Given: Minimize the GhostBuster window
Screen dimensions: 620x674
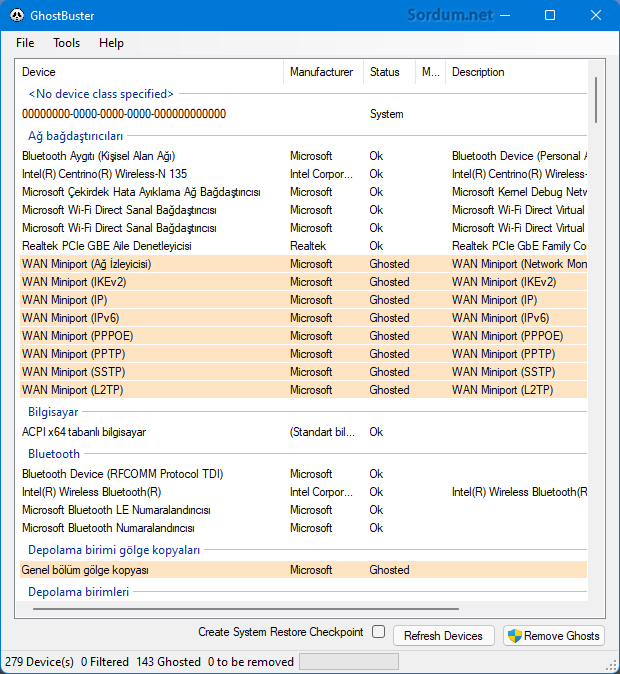Looking at the screenshot, I should pyautogui.click(x=505, y=15).
